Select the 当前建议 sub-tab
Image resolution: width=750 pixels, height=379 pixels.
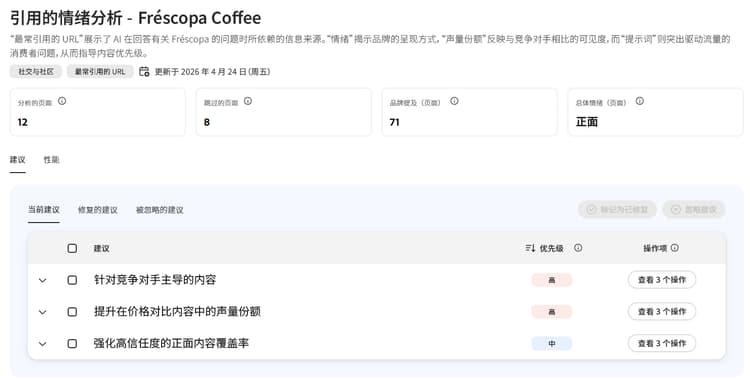(44, 210)
